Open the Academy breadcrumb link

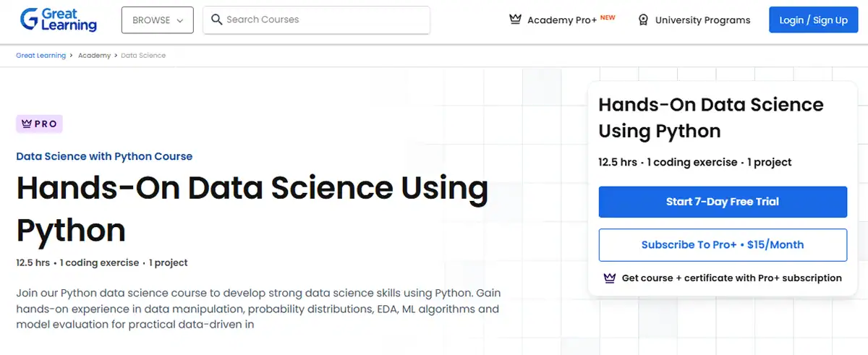tap(94, 56)
